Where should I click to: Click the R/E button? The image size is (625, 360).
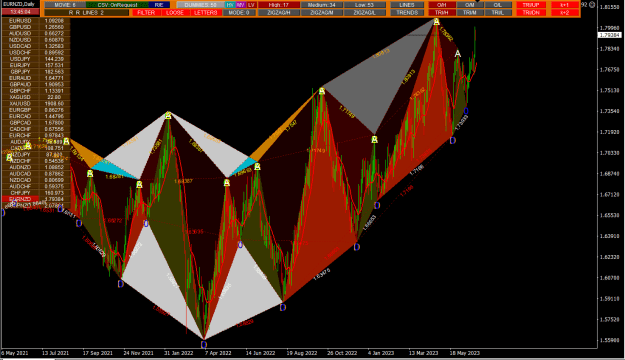[159, 5]
